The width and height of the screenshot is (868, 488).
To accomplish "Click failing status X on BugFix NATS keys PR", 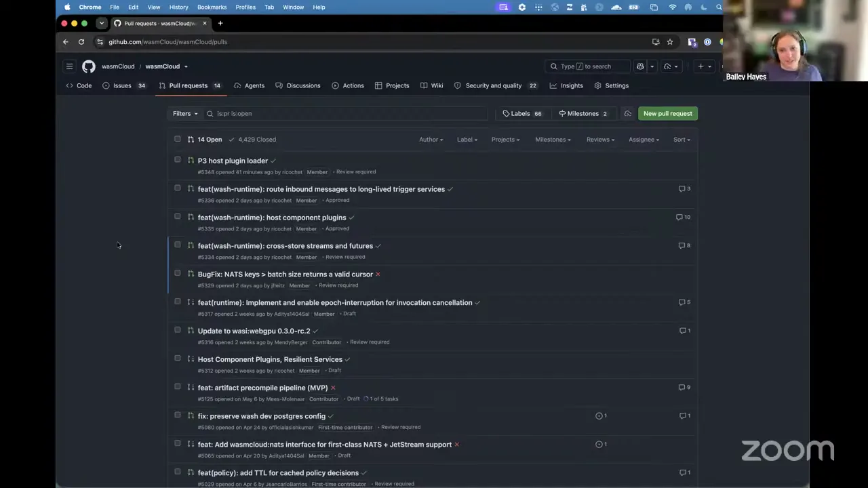I will 378,274.
